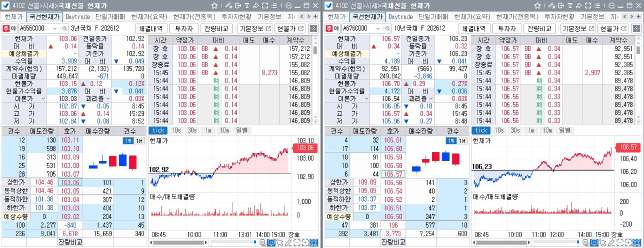Image resolution: width=644 pixels, height=248 pixels.
Task: Search symbol using magnifier in right window
Action: (x=387, y=28)
